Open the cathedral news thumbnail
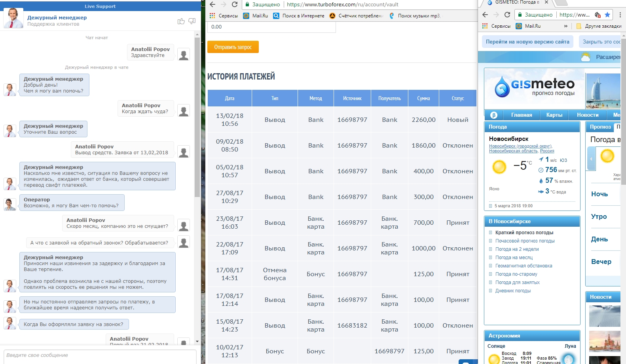626x364 pixels. [605, 341]
